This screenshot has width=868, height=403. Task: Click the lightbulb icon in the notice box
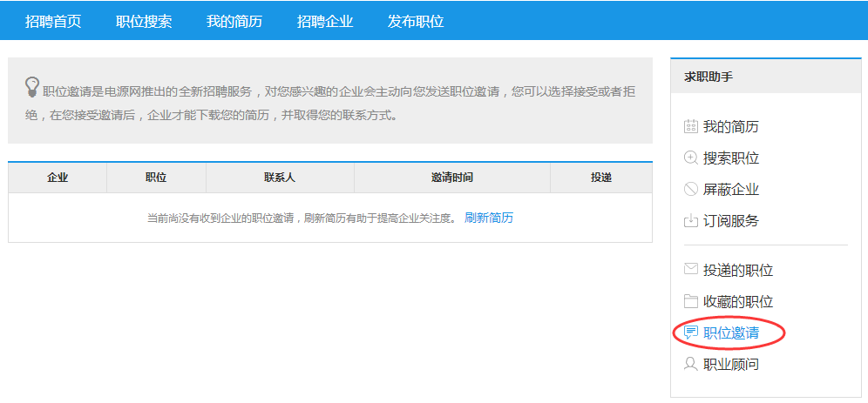(32, 86)
